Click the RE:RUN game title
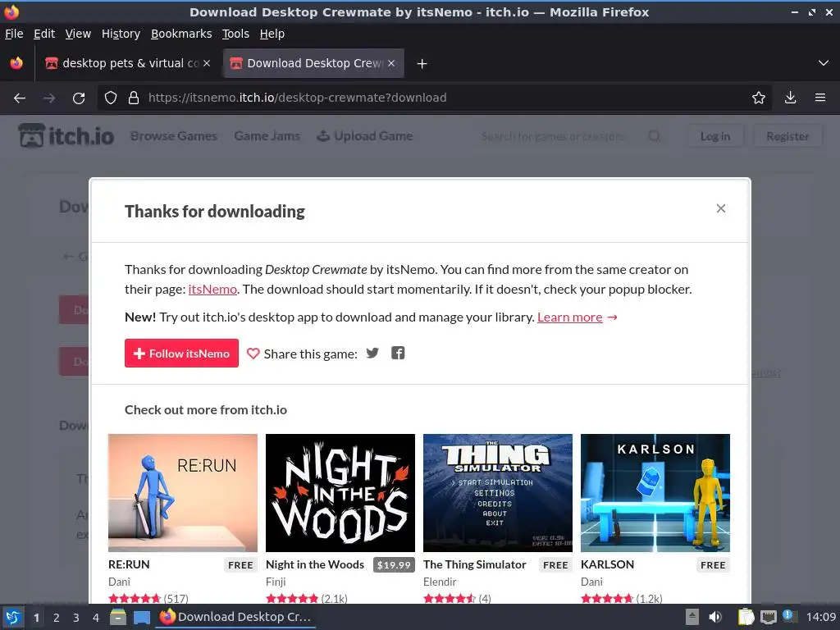This screenshot has height=630, width=840. [x=129, y=564]
